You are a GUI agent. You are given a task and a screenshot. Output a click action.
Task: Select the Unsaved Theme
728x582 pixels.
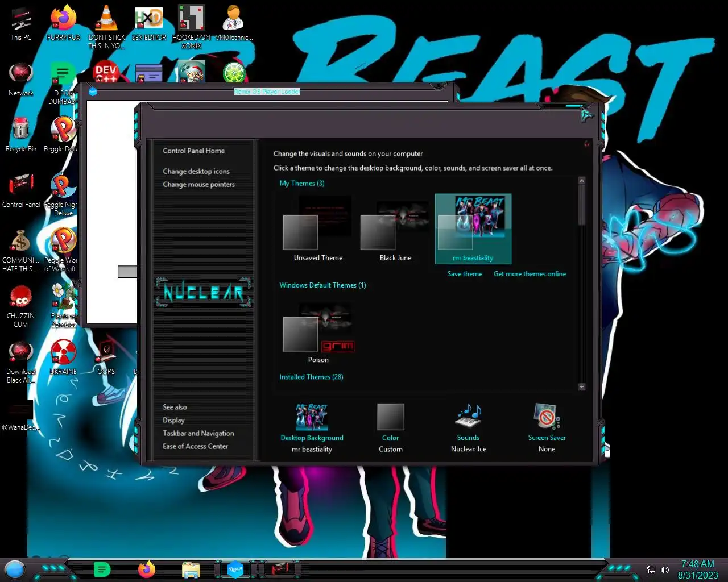click(318, 228)
